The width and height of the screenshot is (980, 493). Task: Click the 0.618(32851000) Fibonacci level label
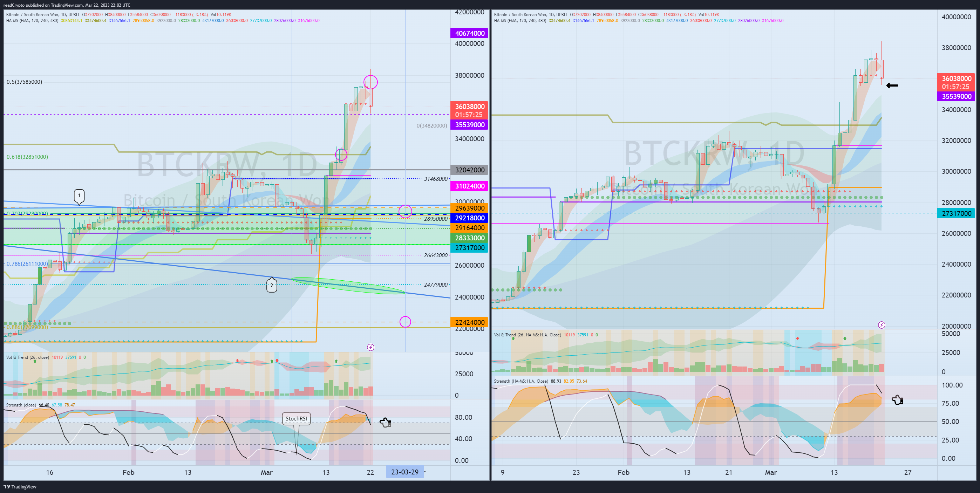(x=27, y=157)
